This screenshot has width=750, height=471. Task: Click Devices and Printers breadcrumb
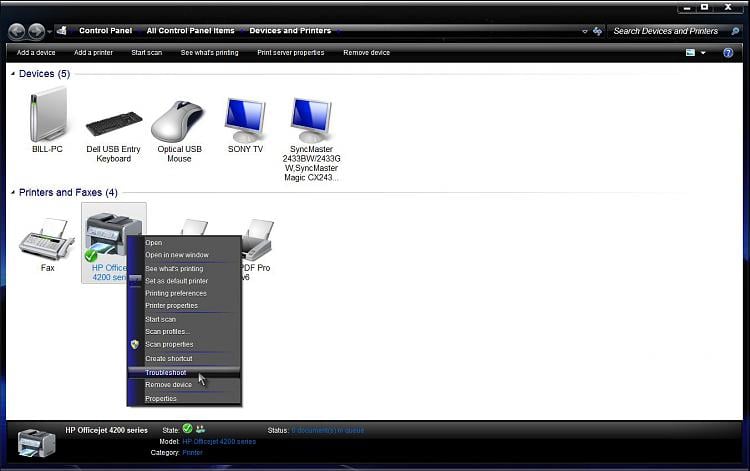(290, 31)
